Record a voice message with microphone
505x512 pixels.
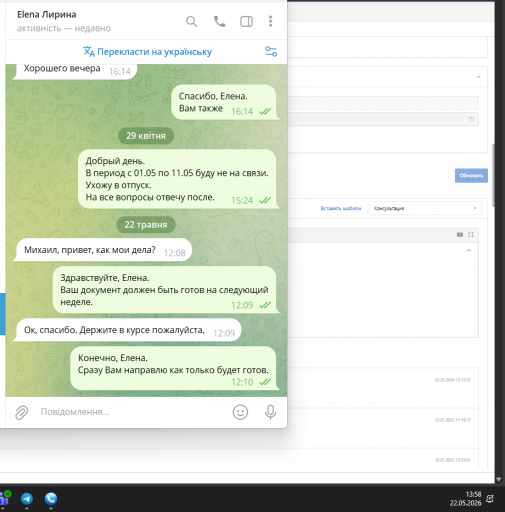tap(270, 412)
